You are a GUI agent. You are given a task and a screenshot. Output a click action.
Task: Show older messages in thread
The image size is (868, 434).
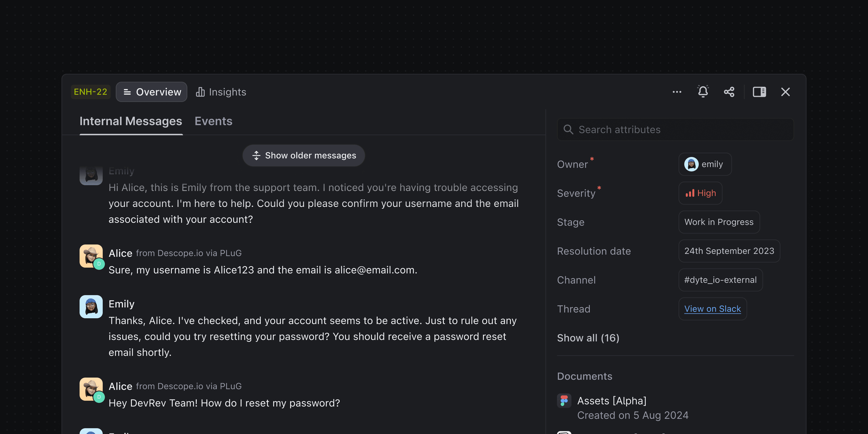coord(304,155)
